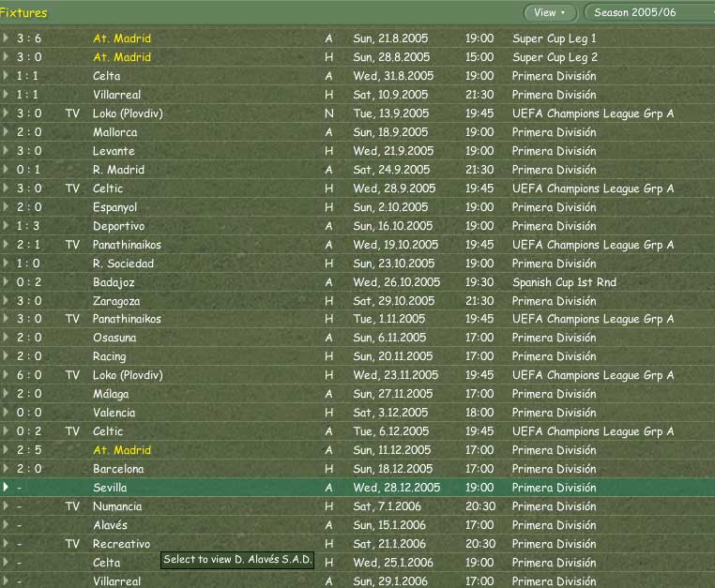Click At. Madrid in the 21.8.2005 fixture

122,38
